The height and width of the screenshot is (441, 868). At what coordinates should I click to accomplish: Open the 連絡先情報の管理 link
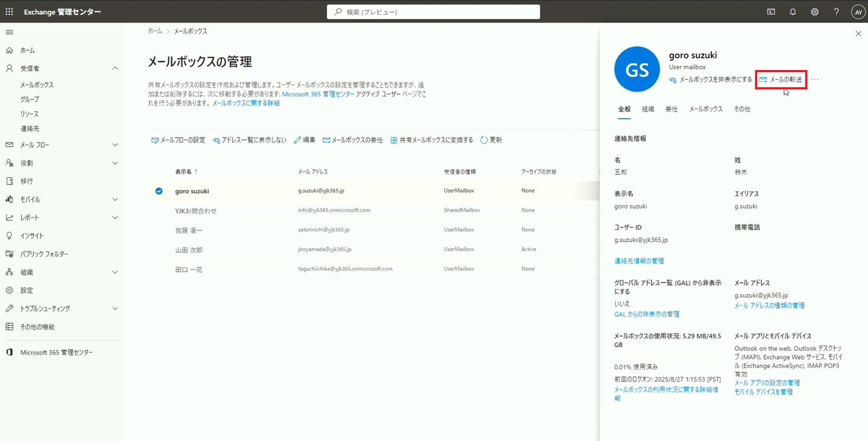[639, 261]
